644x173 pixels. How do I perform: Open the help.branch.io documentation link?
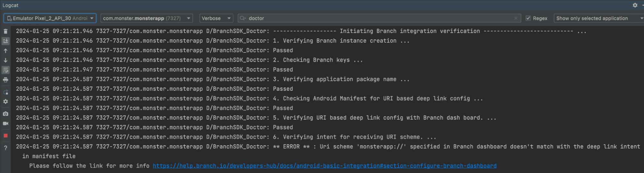click(324, 166)
